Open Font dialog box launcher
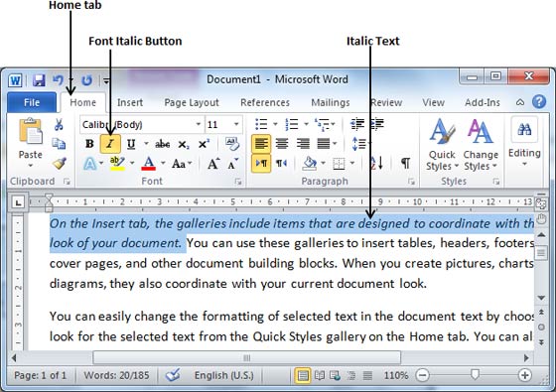This screenshot has height=392, width=556. 238,182
